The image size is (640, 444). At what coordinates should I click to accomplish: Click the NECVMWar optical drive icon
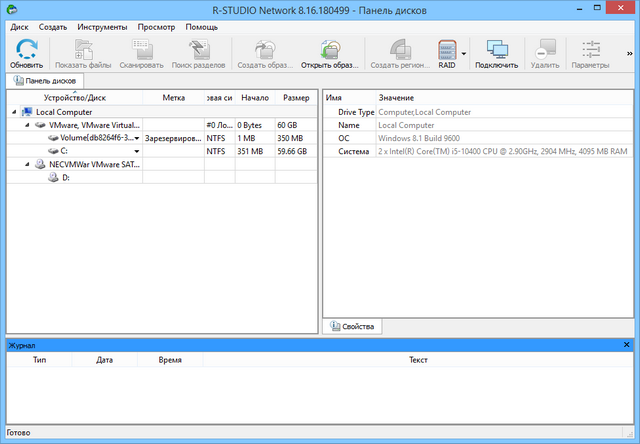(x=40, y=164)
